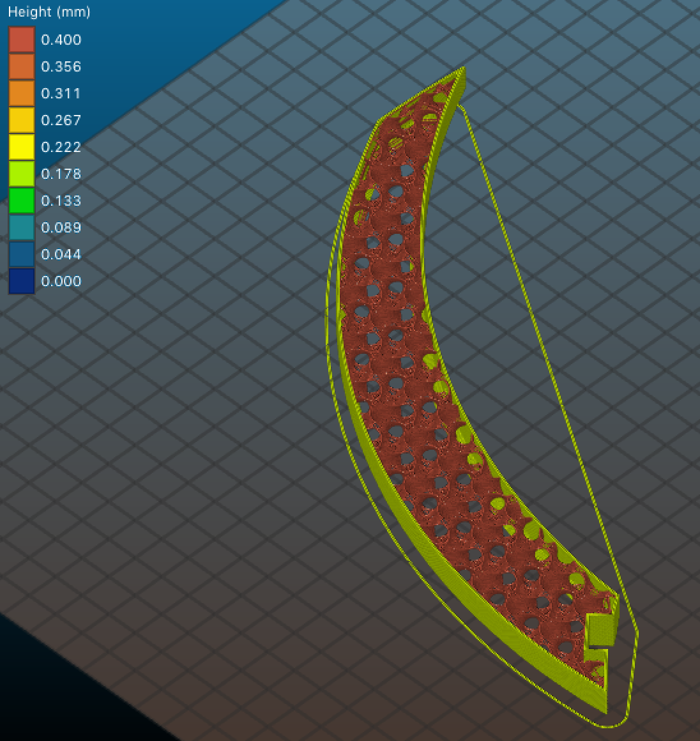
Task: Click the 0.222 yellow legend swatch
Action: (x=22, y=147)
